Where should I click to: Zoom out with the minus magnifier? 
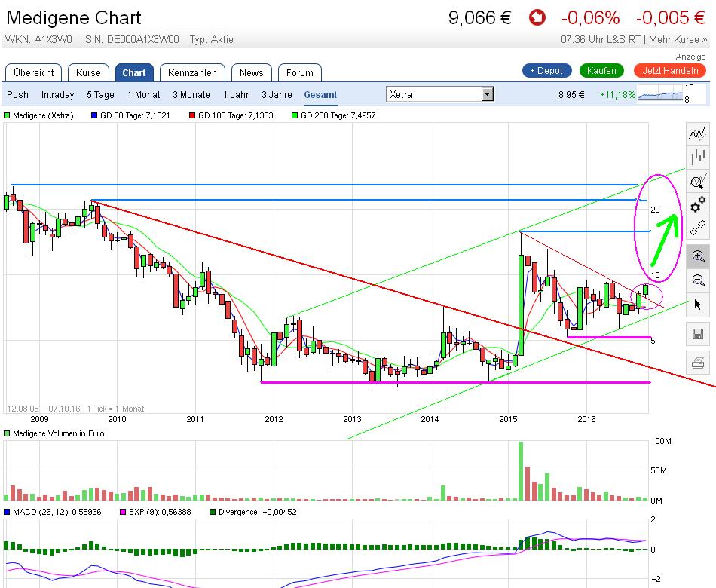tap(698, 280)
